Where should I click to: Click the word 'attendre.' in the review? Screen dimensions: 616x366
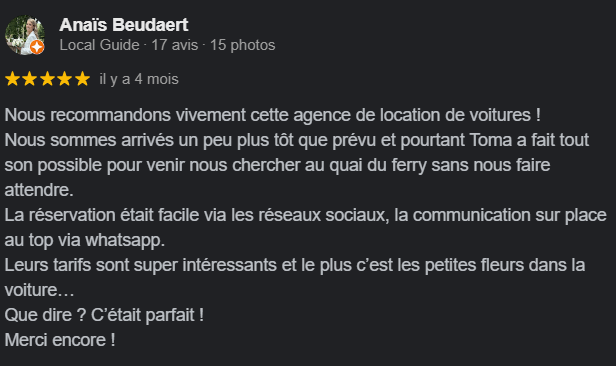coord(39,190)
